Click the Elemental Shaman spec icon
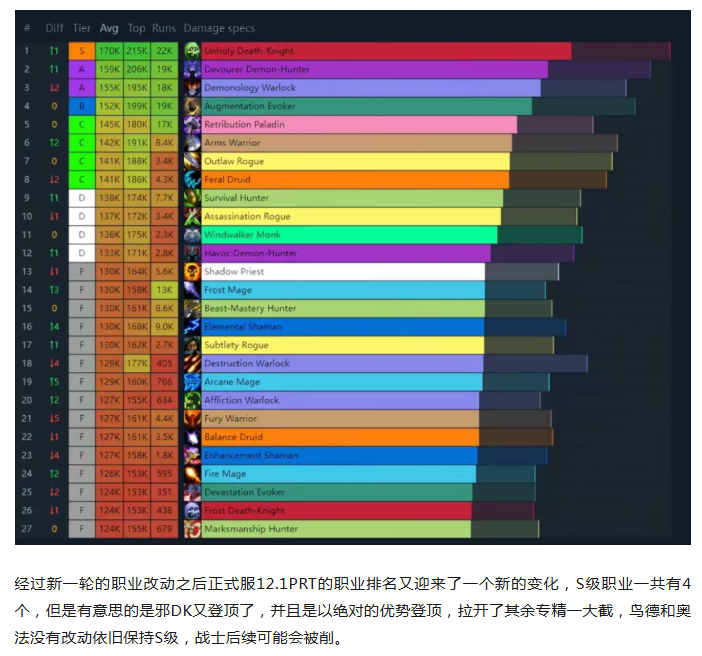Image resolution: width=702 pixels, height=656 pixels. [193, 326]
